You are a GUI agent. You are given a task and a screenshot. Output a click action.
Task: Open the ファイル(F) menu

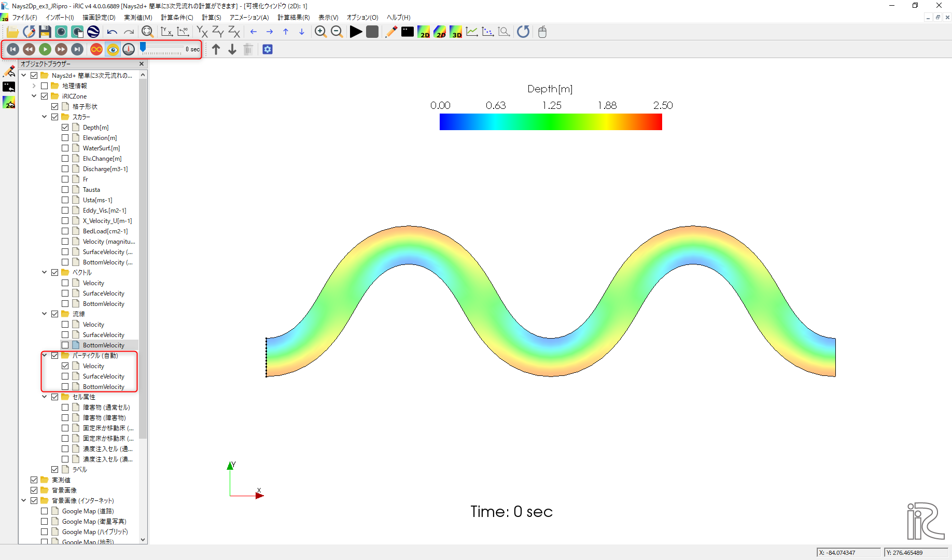click(24, 18)
